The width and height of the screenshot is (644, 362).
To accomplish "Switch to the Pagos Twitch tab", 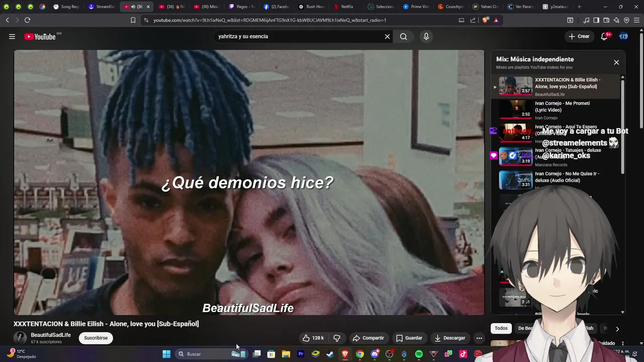I will tap(242, 7).
